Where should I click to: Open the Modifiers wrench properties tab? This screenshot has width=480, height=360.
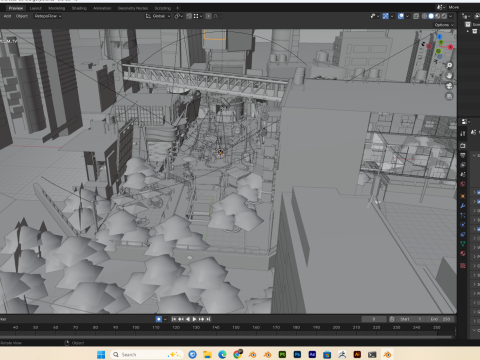click(463, 206)
